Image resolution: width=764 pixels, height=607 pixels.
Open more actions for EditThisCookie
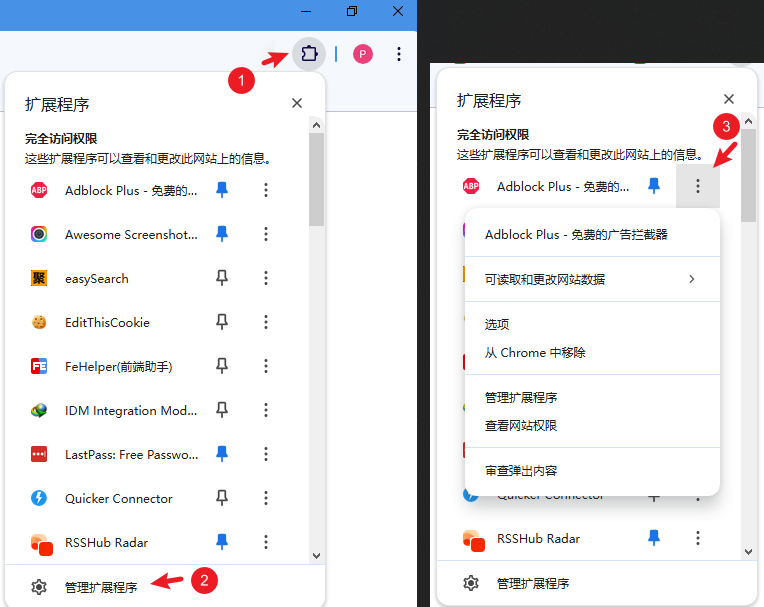pyautogui.click(x=266, y=322)
